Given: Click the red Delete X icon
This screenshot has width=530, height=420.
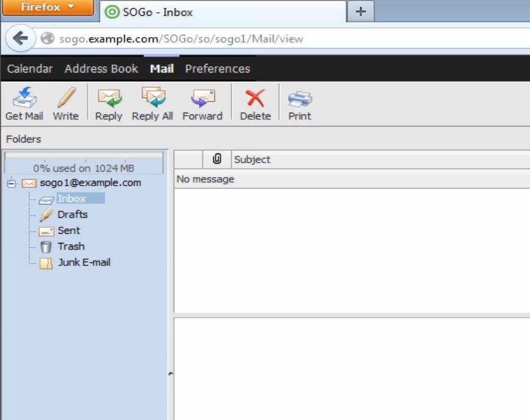Looking at the screenshot, I should click(255, 98).
